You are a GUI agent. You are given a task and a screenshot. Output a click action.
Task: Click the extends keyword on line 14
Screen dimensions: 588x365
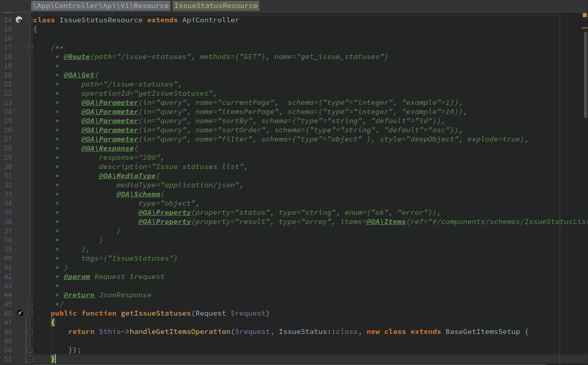(x=162, y=20)
